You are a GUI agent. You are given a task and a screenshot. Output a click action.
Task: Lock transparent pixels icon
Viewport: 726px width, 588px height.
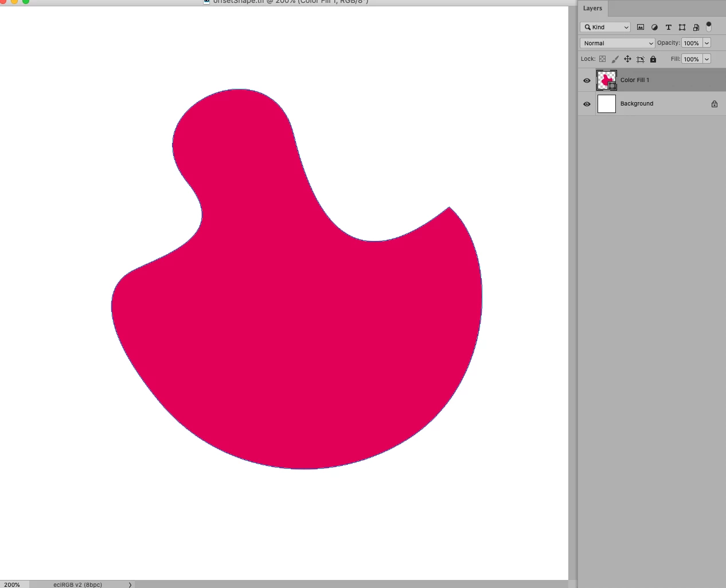click(x=602, y=59)
